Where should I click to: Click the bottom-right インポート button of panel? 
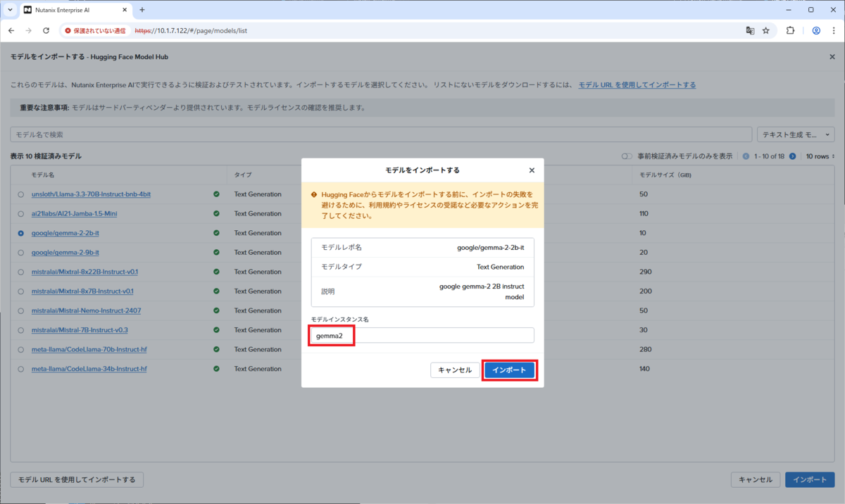(x=810, y=479)
